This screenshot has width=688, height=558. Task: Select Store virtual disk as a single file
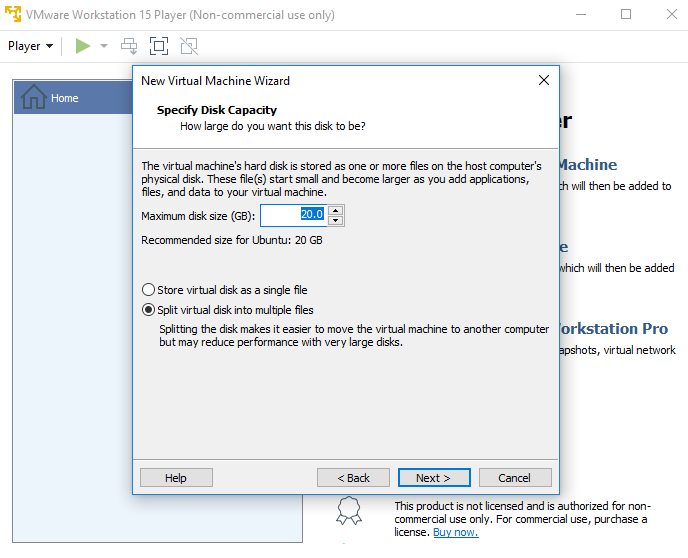coord(149,290)
